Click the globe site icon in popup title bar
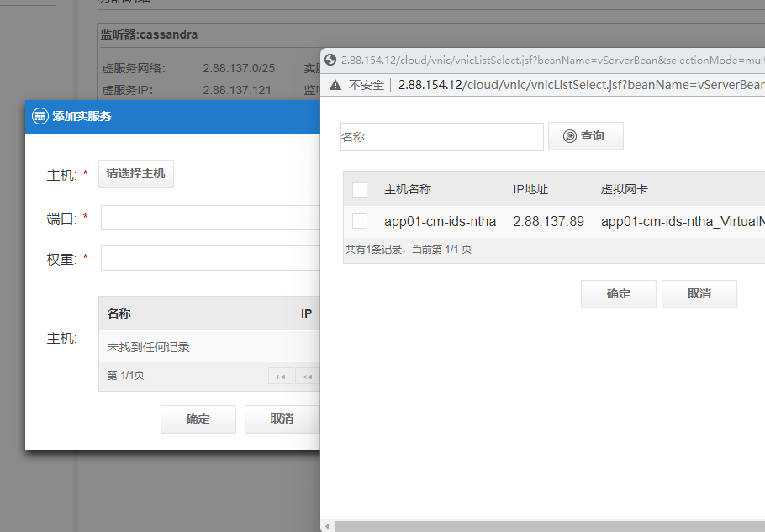Viewport: 765px width, 532px height. [x=330, y=60]
